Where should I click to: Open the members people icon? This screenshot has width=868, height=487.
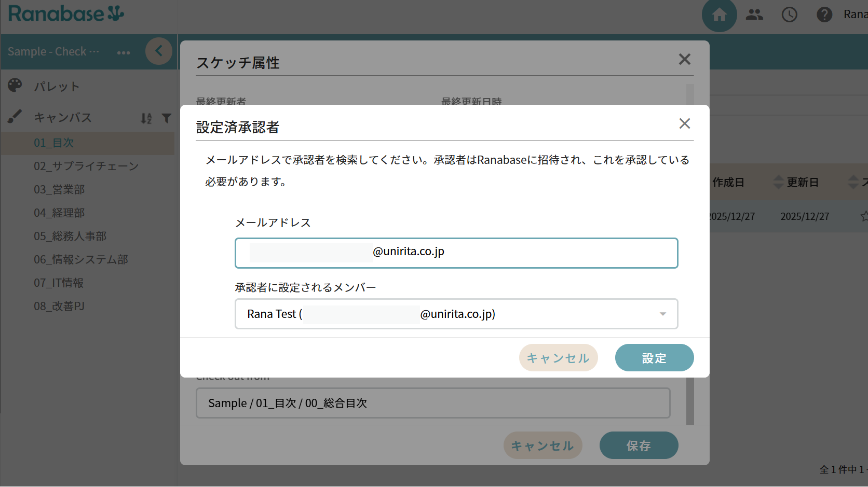pos(754,15)
